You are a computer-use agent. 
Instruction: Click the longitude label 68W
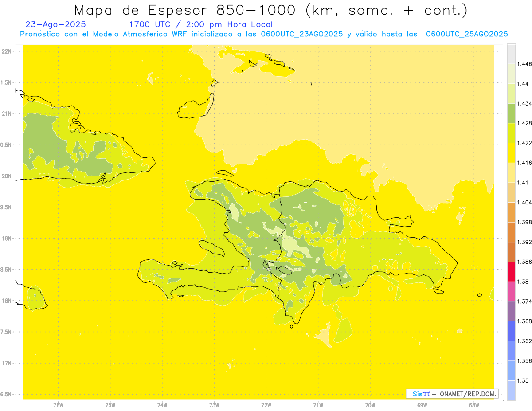(474, 405)
